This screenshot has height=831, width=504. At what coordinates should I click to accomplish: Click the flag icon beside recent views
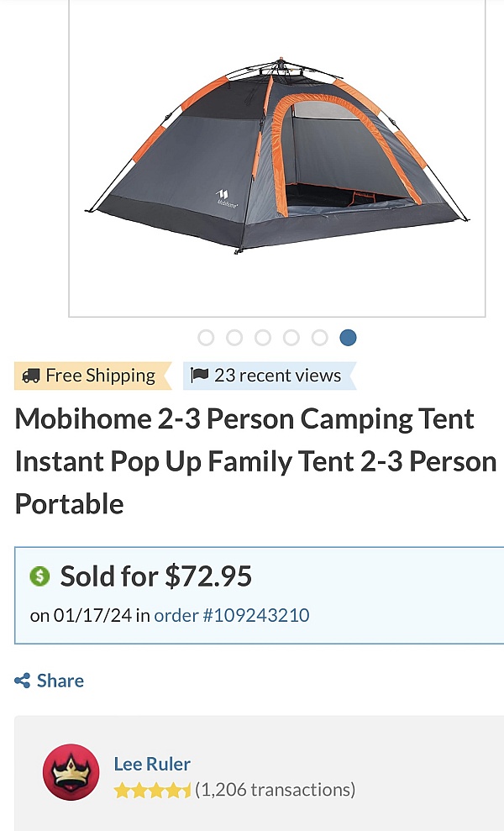pos(200,375)
